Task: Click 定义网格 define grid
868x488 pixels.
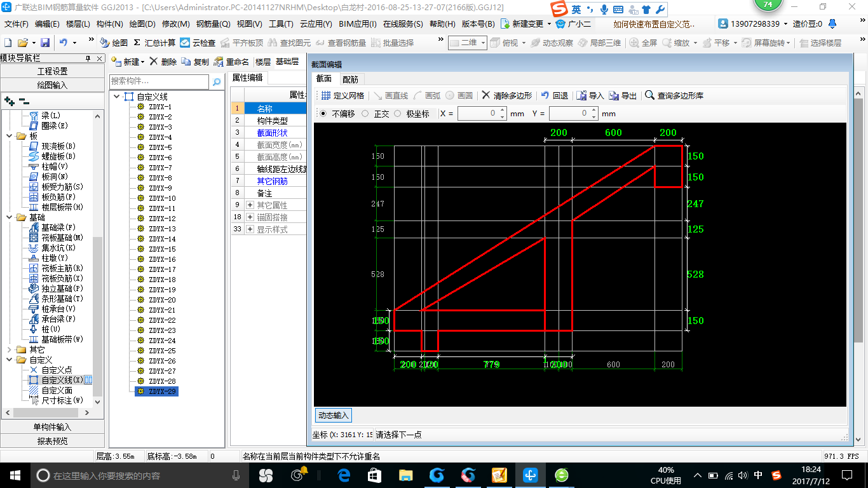Action: pos(342,95)
